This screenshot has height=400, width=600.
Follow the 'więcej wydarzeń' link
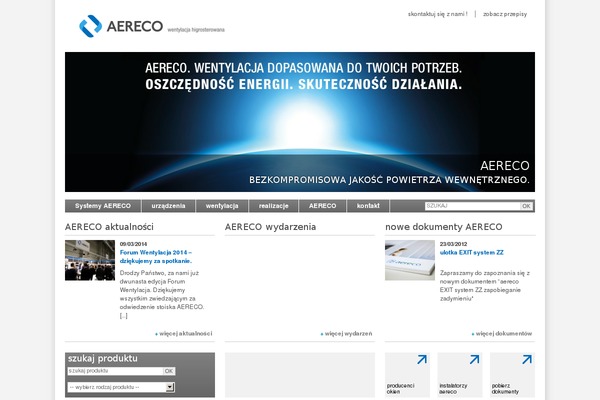point(347,333)
